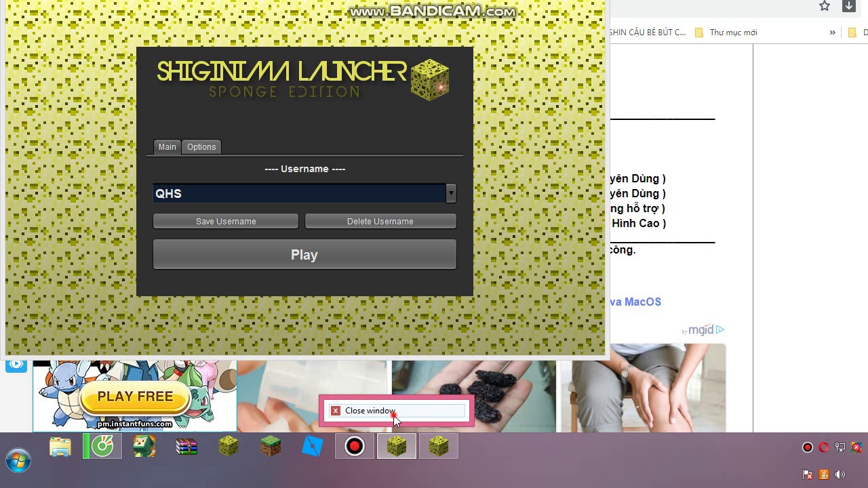This screenshot has width=868, height=488.
Task: Switch to Cốc Cốc browser taskbar icon
Action: pyautogui.click(x=102, y=447)
